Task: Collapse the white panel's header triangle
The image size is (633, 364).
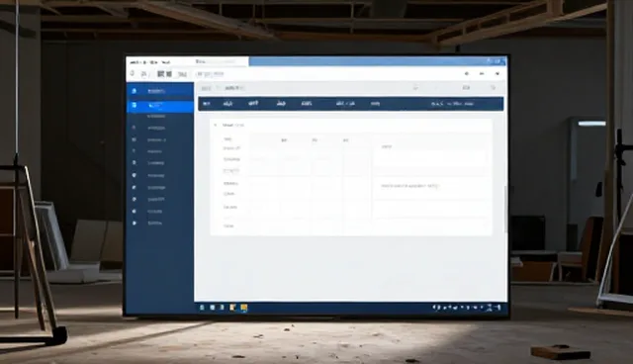Action: click(x=216, y=125)
